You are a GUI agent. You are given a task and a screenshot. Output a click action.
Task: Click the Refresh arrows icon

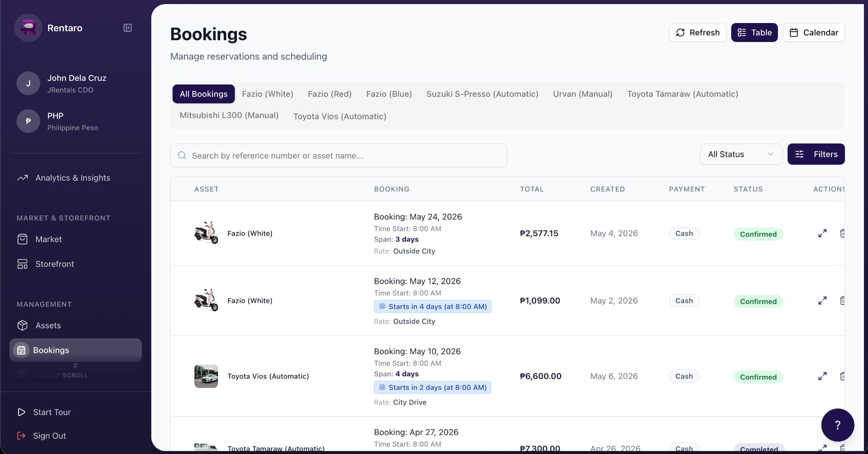click(x=680, y=33)
